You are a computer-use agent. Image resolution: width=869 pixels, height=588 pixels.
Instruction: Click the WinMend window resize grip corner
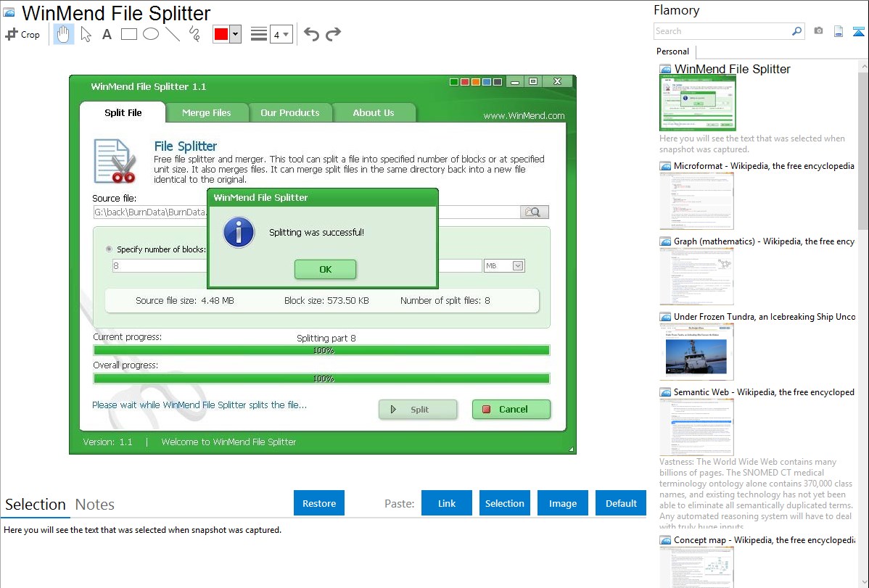point(572,450)
